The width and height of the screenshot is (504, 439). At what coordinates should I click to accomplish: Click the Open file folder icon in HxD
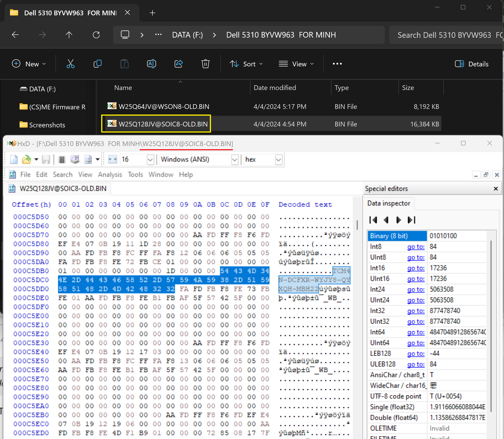(x=26, y=160)
